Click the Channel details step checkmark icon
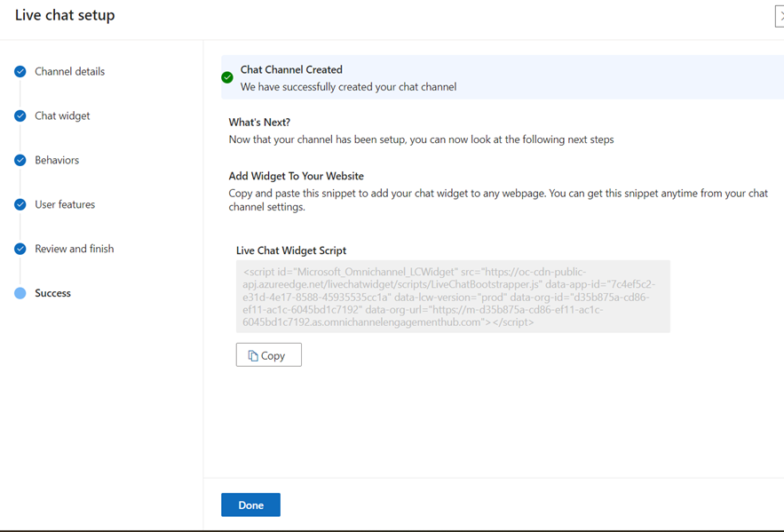This screenshot has width=784, height=532. tap(20, 72)
